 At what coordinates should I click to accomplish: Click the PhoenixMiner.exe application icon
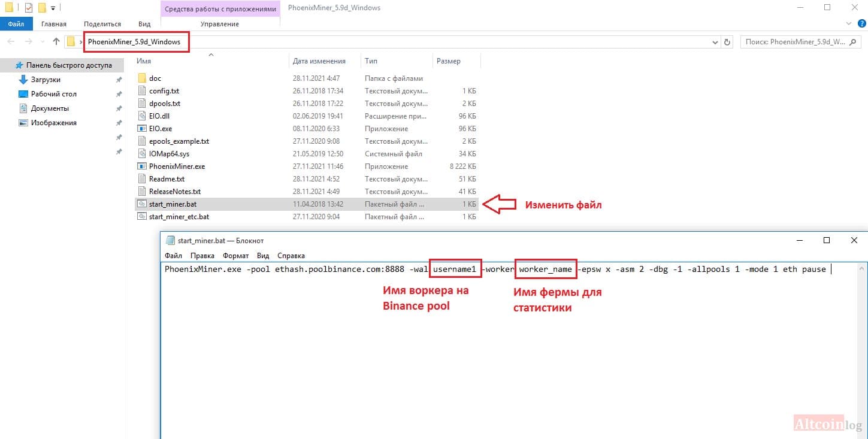pos(142,166)
